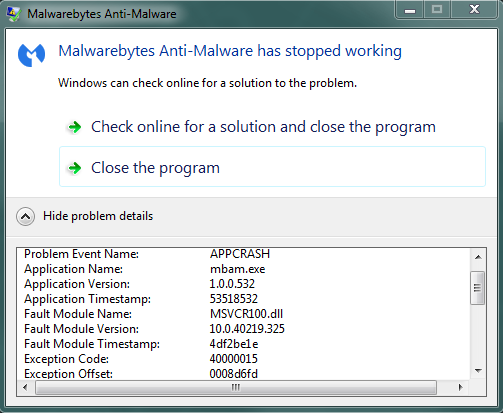
Task: Click green arrow beside Check online option
Action: coord(75,127)
